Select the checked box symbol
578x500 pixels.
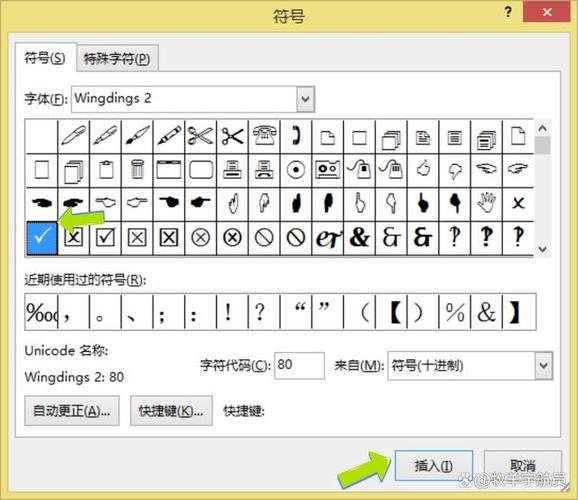(x=105, y=238)
